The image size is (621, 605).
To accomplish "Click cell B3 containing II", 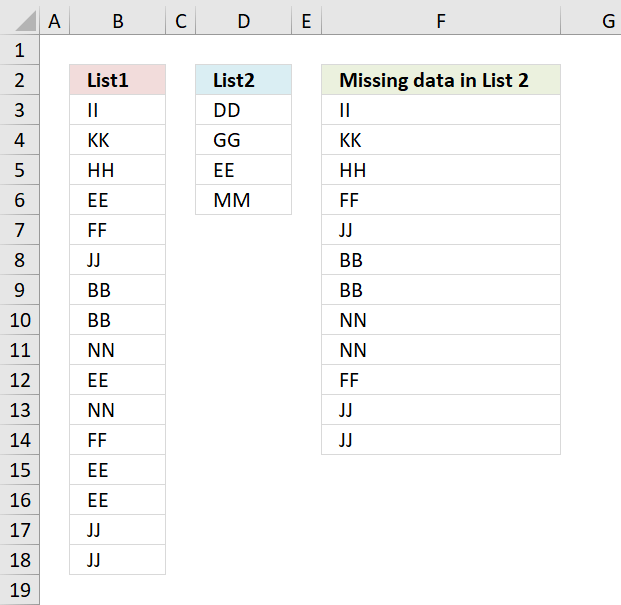I will [118, 110].
